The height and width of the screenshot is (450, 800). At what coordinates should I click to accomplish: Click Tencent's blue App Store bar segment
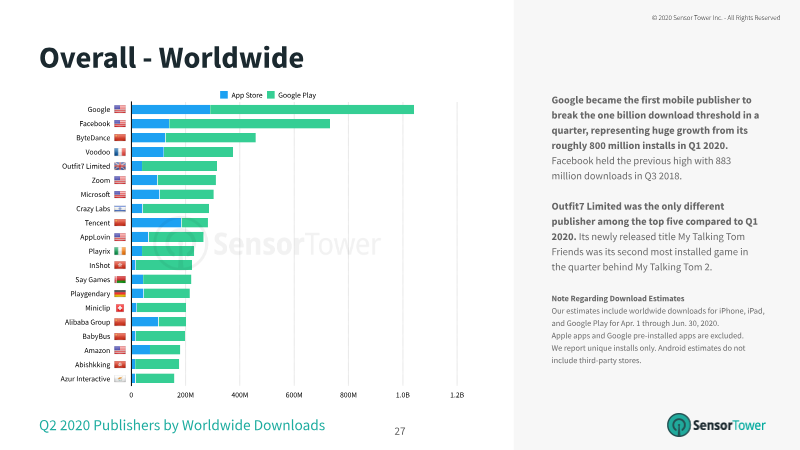click(x=157, y=223)
